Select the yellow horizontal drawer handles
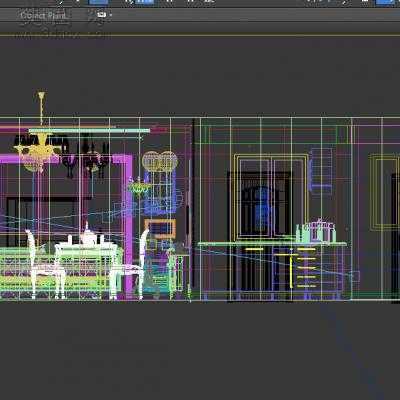 [306, 267]
